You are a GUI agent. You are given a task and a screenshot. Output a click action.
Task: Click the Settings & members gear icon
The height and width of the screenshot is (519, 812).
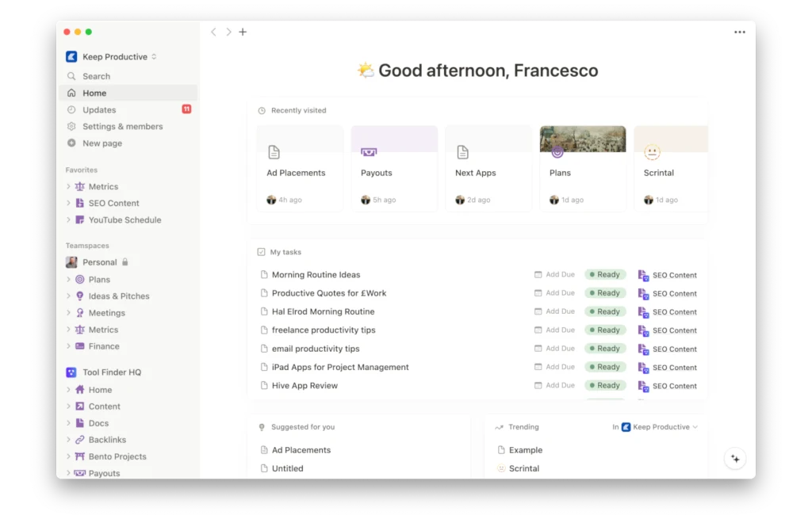click(x=71, y=126)
